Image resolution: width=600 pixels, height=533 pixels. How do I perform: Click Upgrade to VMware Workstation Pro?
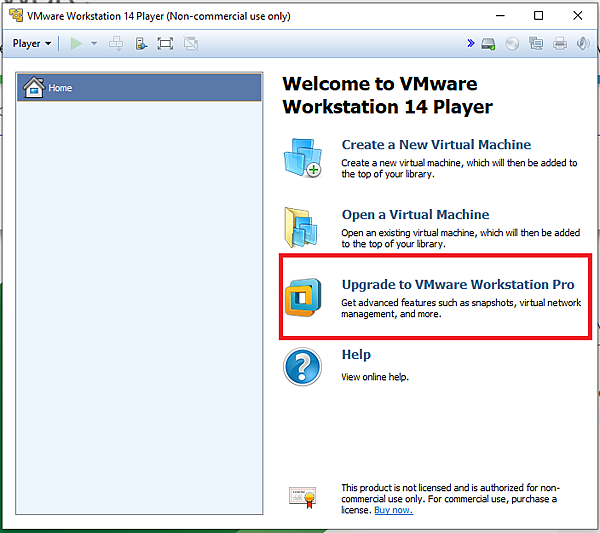pos(458,285)
